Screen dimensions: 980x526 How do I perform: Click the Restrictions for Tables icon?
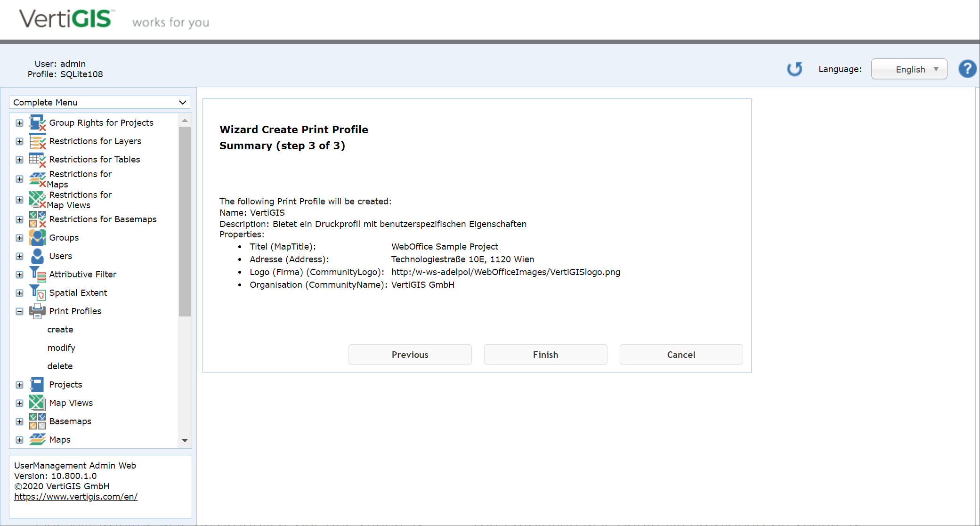[37, 159]
